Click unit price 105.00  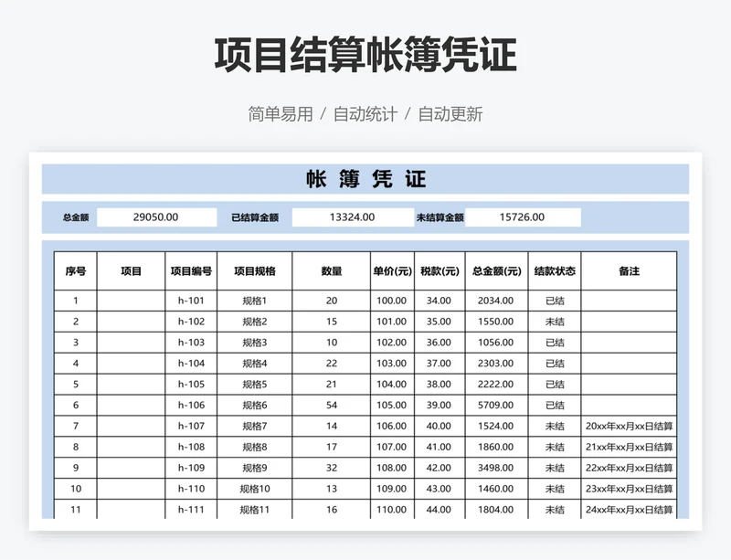(393, 406)
